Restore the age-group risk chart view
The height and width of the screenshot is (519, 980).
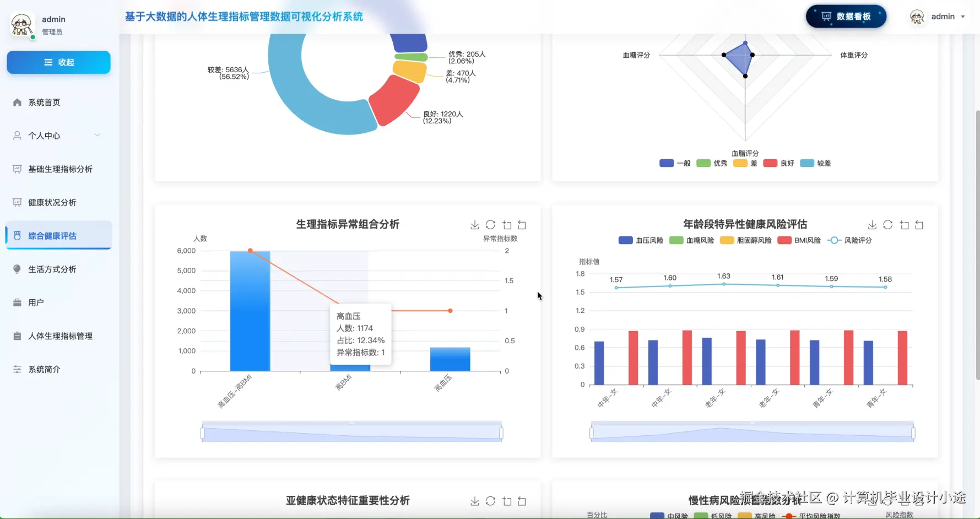[x=919, y=225]
